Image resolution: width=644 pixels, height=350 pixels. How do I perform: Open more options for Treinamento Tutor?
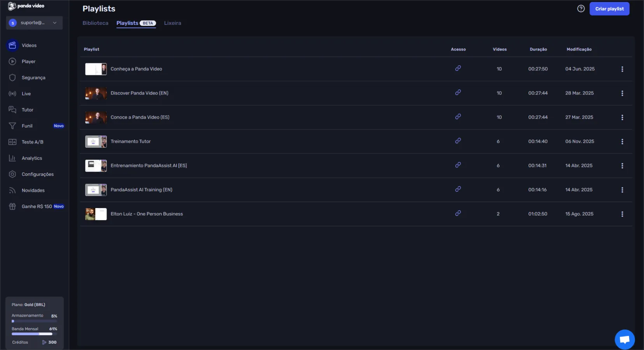tap(622, 142)
